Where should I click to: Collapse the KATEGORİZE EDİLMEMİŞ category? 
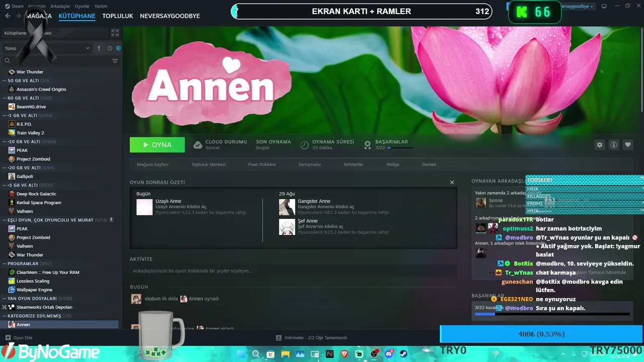click(5, 316)
